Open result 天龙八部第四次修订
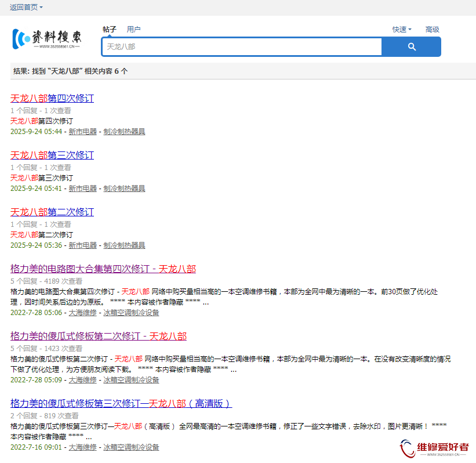476x463 pixels. pos(52,98)
